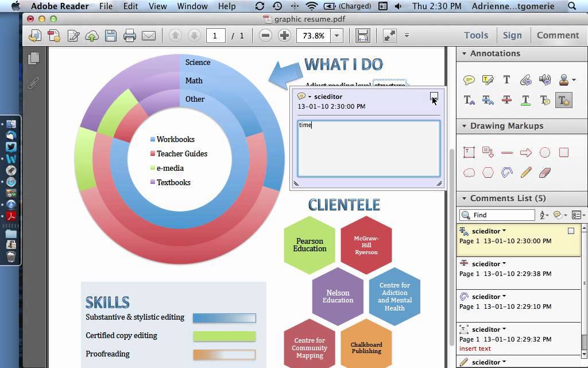Select the Arrow drawing tool
This screenshot has width=588, height=368.
(526, 152)
